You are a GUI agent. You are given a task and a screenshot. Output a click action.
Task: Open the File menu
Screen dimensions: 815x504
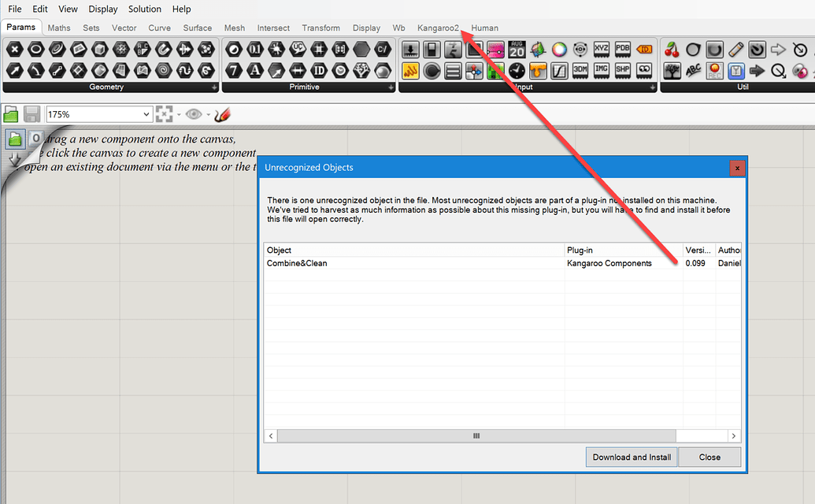(14, 9)
